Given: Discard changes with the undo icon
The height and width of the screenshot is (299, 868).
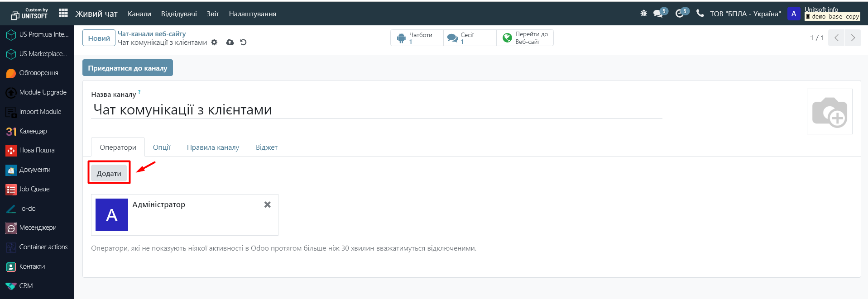Looking at the screenshot, I should pyautogui.click(x=243, y=43).
